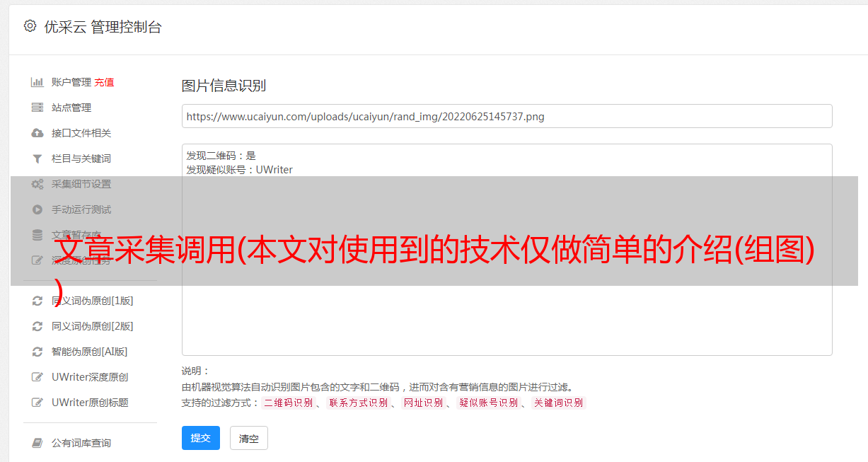
Task: Click the filter funnel icon for 栏目与关键词
Action: tap(37, 158)
